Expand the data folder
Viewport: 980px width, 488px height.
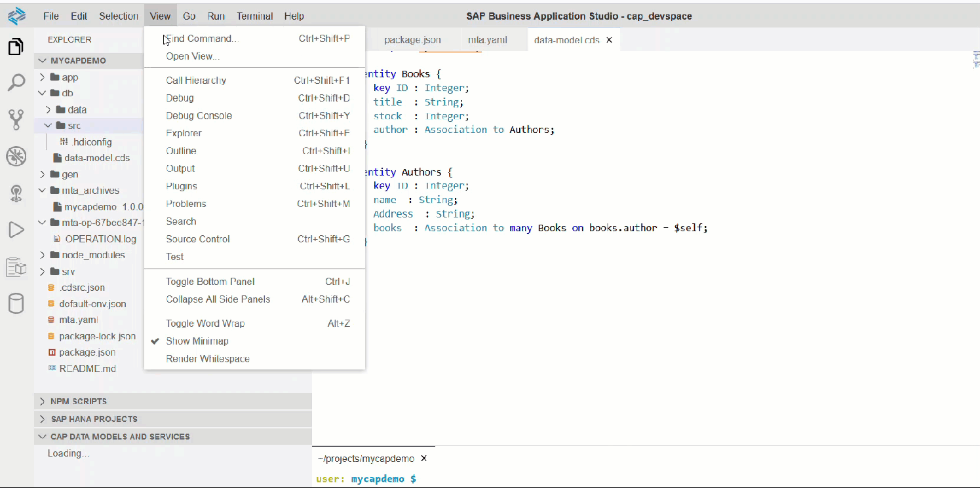49,109
